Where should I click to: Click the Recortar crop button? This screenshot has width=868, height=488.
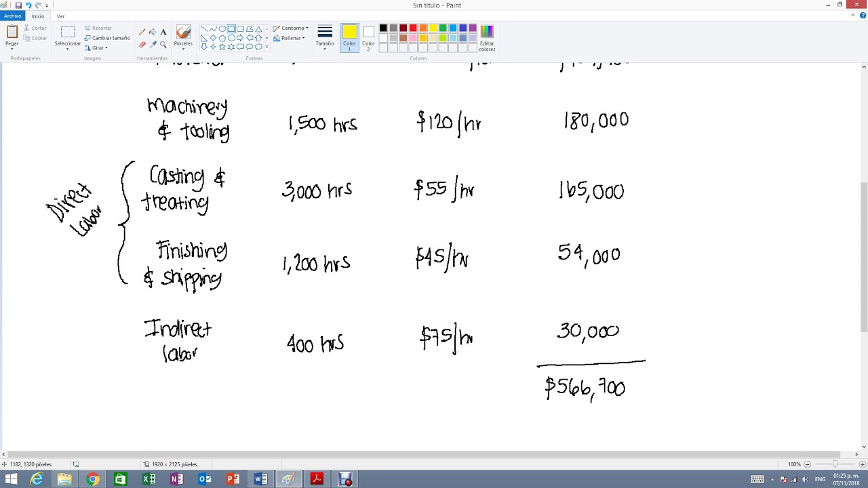point(98,28)
